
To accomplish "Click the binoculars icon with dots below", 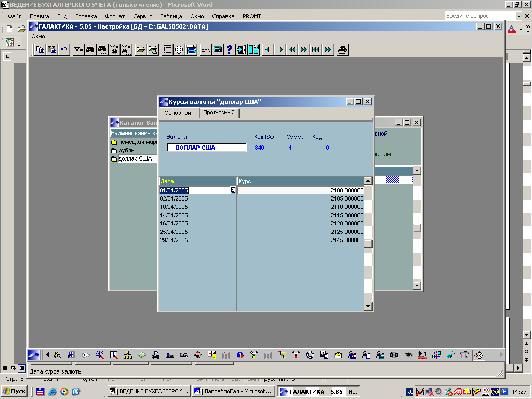I will pos(102,50).
